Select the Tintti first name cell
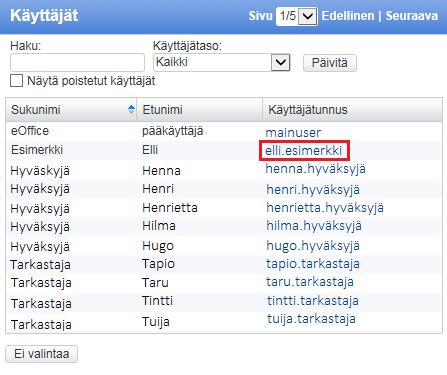This screenshot has height=375, width=447. coord(157,301)
